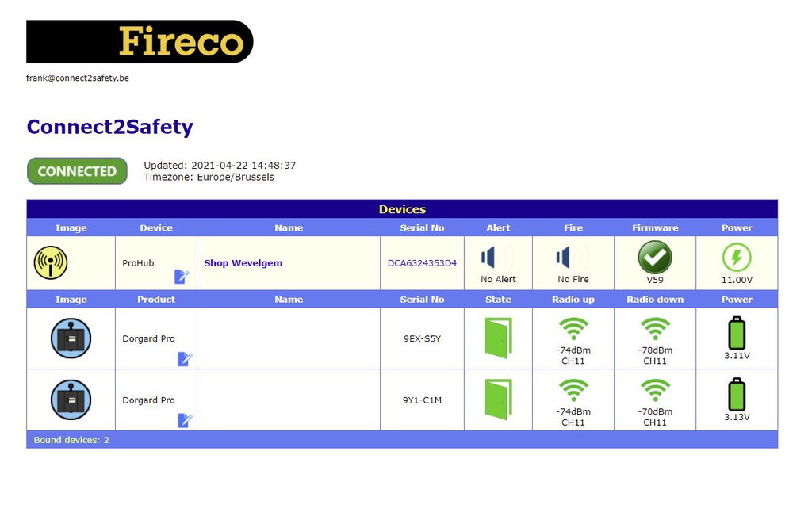812x520 pixels.
Task: Edit name of Dorgard Pro 9Y1-C1M
Action: click(x=185, y=420)
